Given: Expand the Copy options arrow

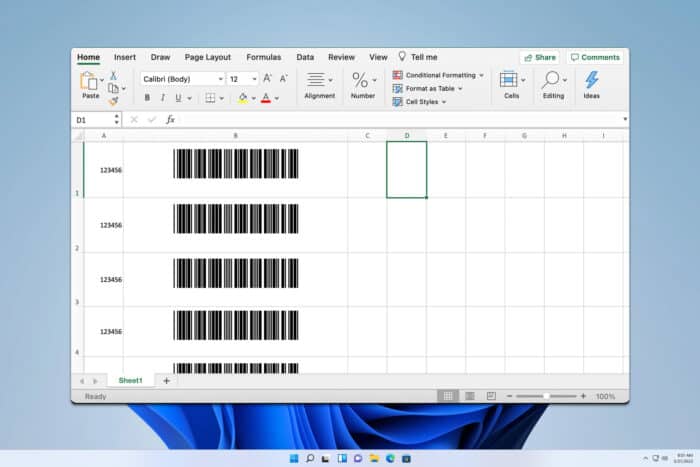Looking at the screenshot, I should pos(124,88).
